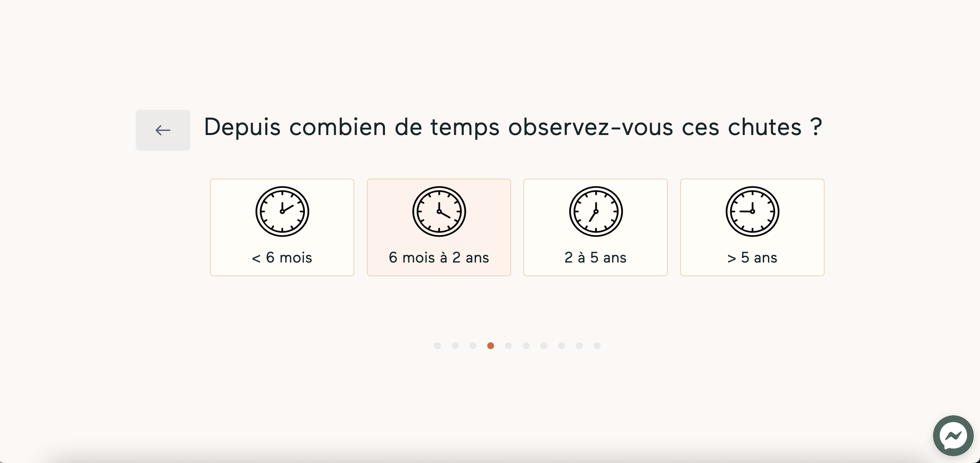This screenshot has height=463, width=980.
Task: Select the '2 à 5 ans' answer button
Action: tap(594, 227)
